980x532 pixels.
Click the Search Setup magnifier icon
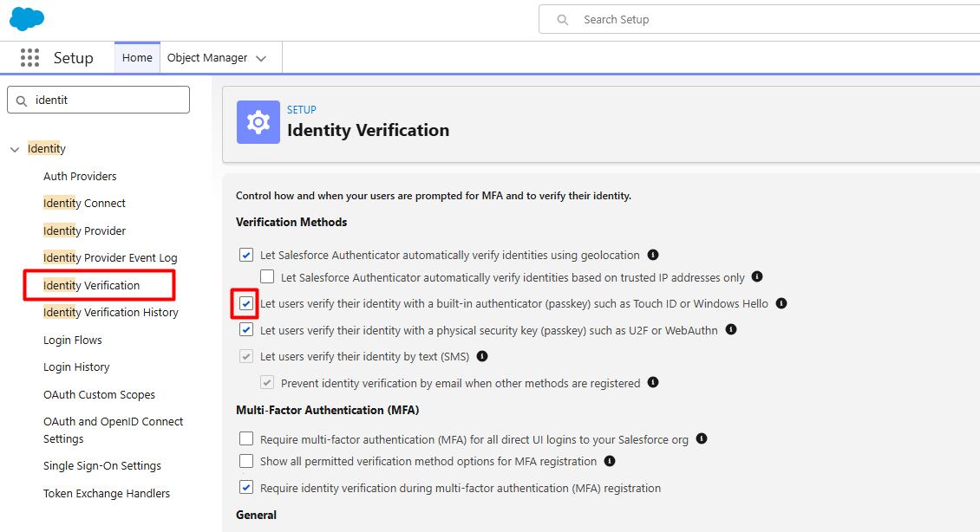pos(563,20)
